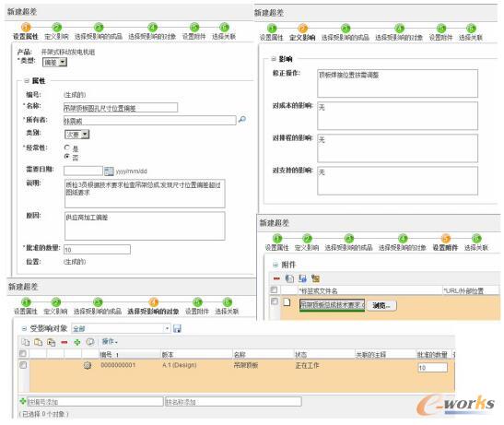Click the 浏览... browse button
Viewport: 504px width, 425px height.
tap(381, 305)
